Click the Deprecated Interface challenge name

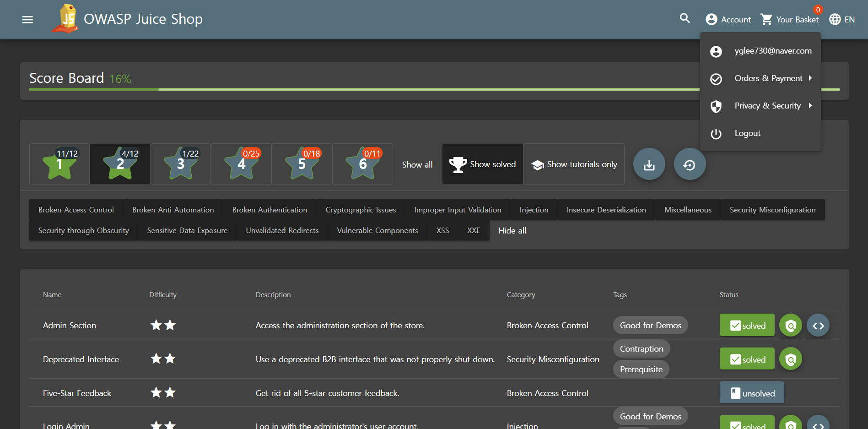(x=81, y=359)
